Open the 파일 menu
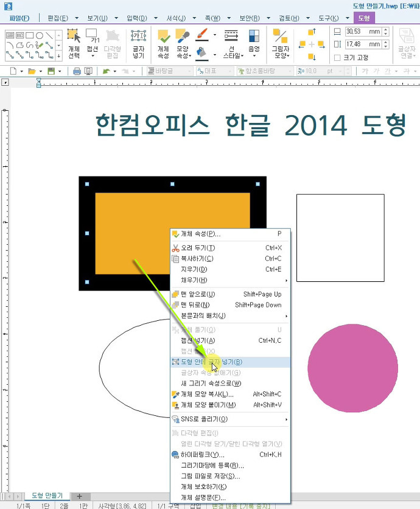Image resolution: width=420 pixels, height=509 pixels. point(19,18)
